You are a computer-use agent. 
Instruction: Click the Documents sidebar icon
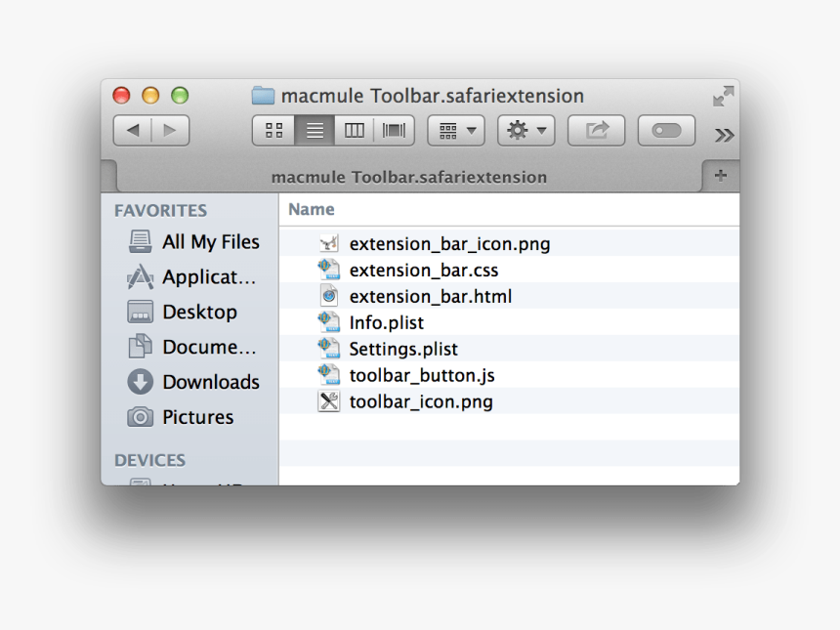coord(140,347)
